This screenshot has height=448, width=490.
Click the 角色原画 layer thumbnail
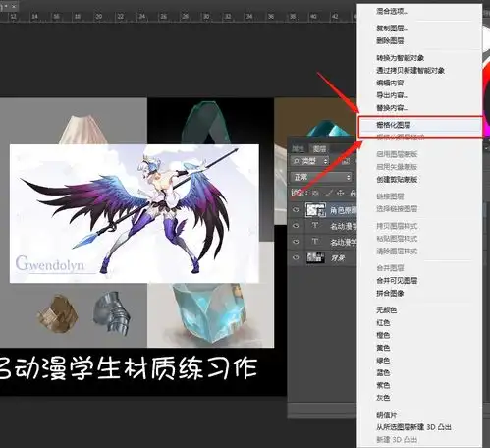click(315, 210)
